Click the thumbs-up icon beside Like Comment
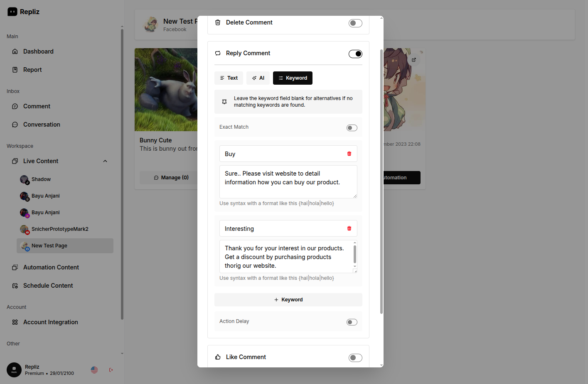 218,357
